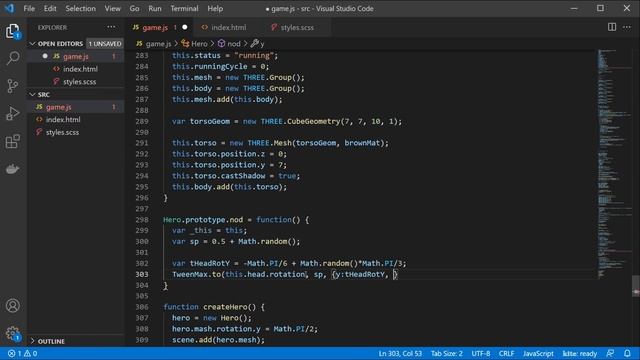640x360 pixels.
Task: Click the VS Code logo icon
Action: point(9,8)
